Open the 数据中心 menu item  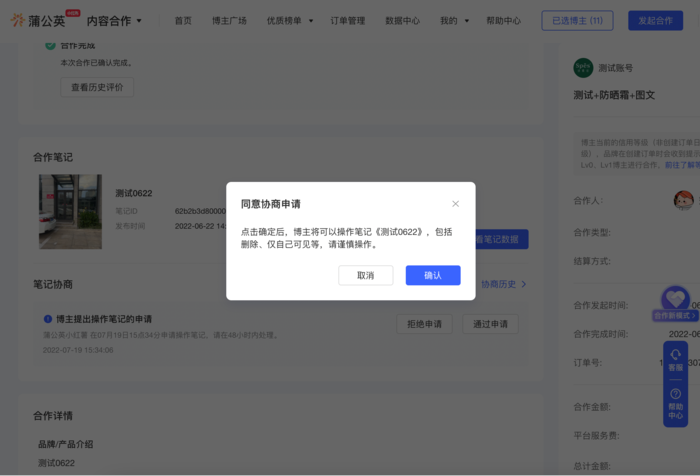[402, 20]
